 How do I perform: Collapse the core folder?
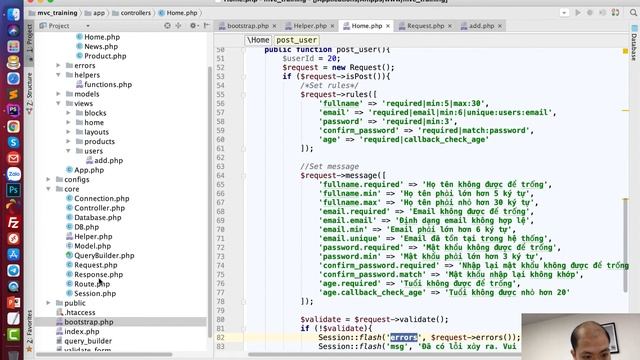49,189
